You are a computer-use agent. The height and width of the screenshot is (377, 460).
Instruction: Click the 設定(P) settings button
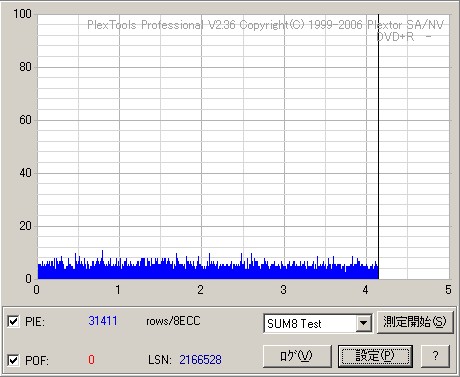pos(375,356)
